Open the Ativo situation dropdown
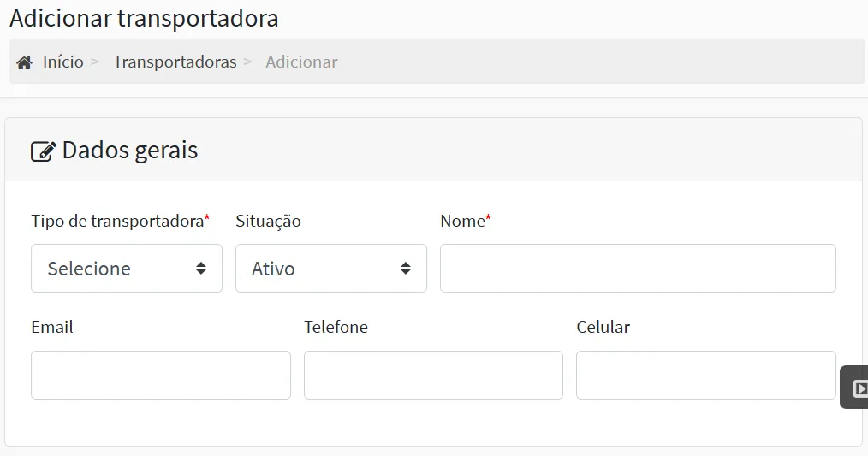Image resolution: width=868 pixels, height=456 pixels. pyautogui.click(x=331, y=269)
